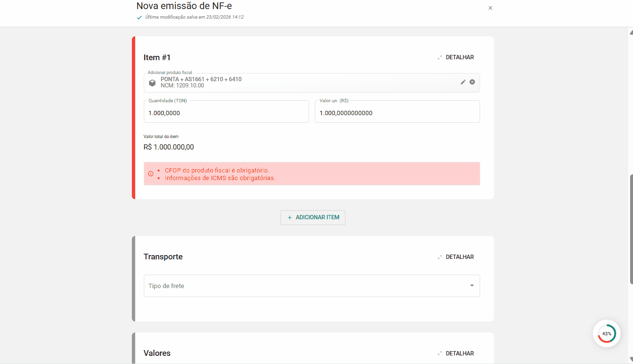The width and height of the screenshot is (633, 364).
Task: Click the red error alert icon
Action: tap(151, 174)
